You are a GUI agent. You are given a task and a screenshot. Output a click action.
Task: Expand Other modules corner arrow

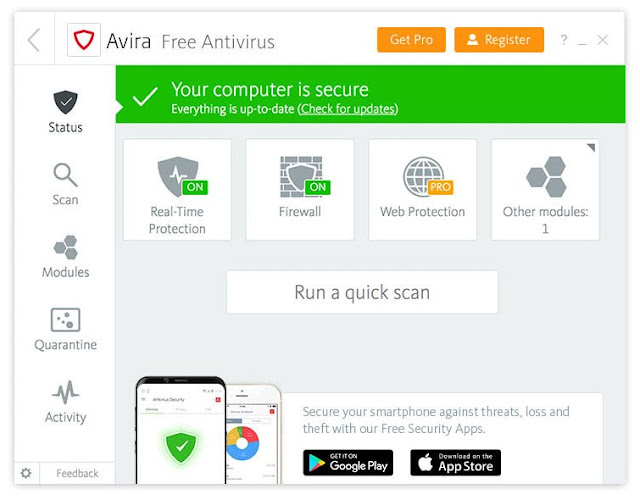pos(591,147)
